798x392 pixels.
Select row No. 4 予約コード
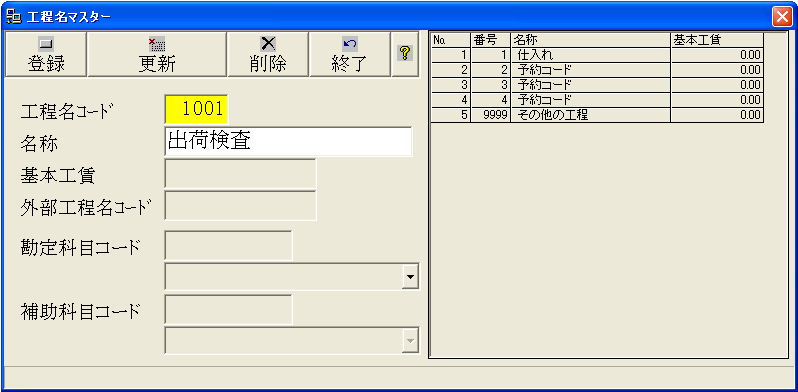click(x=597, y=100)
